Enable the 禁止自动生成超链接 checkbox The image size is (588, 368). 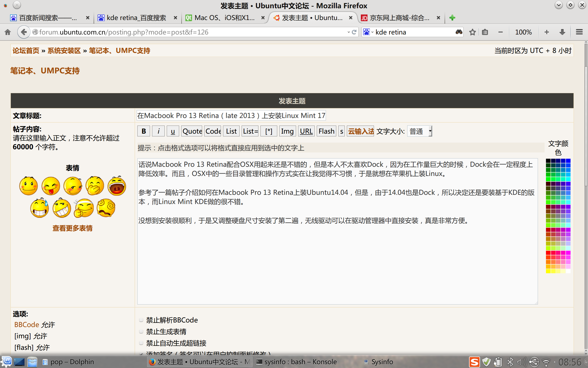point(141,343)
